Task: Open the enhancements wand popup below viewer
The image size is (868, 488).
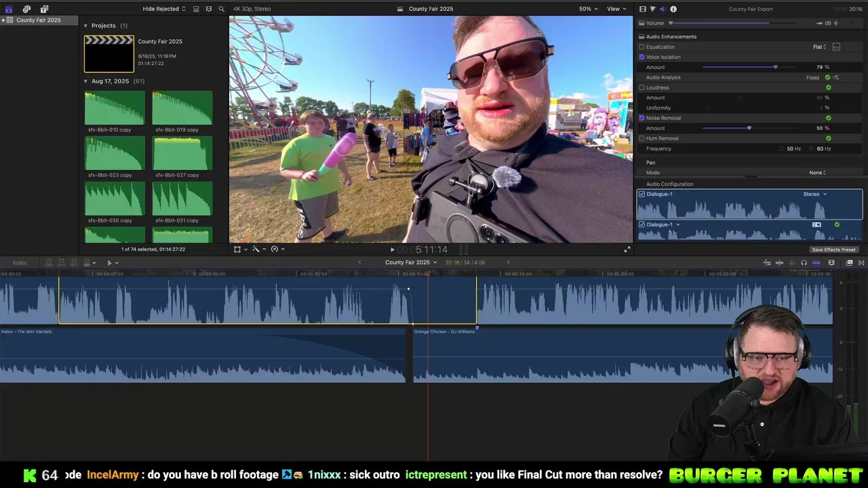Action: (258, 249)
